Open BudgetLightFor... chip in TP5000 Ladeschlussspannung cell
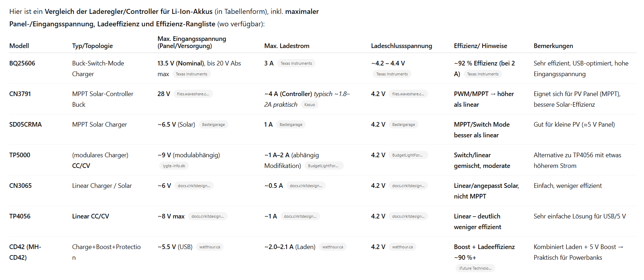Screen dimensions: 644x280 pos(407,155)
